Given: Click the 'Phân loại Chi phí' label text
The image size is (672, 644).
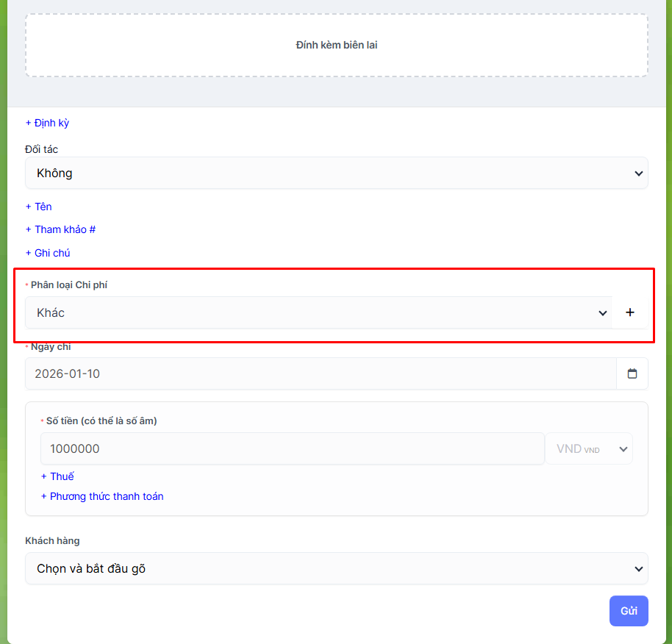Looking at the screenshot, I should (x=68, y=285).
